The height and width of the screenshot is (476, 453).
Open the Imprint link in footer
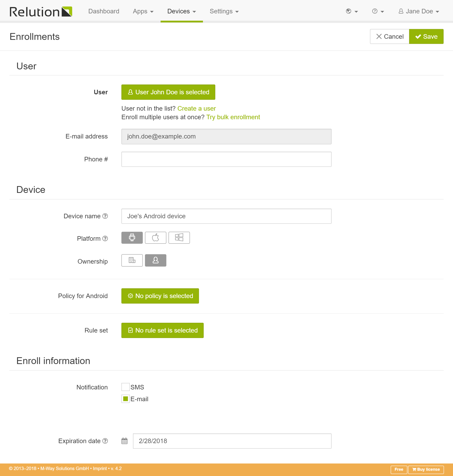[100, 469]
